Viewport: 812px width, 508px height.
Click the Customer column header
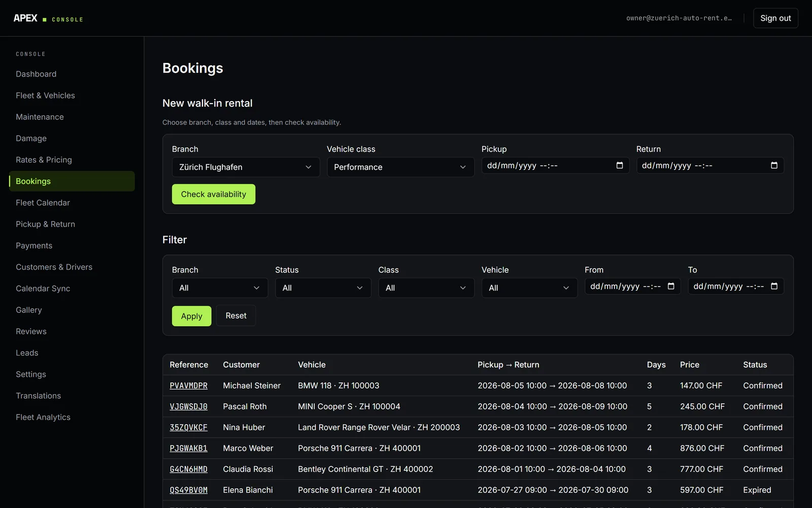[241, 365]
